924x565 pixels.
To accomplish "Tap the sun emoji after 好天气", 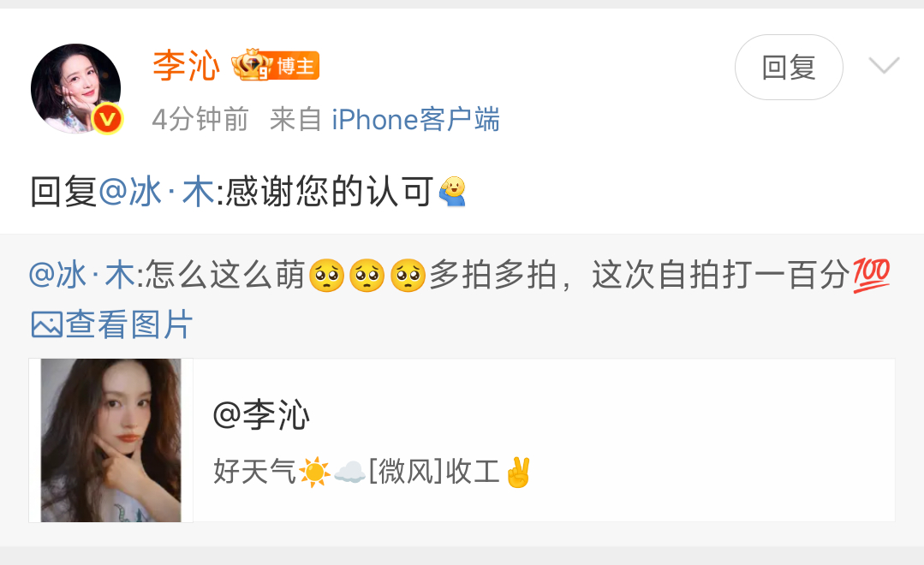I will (314, 472).
